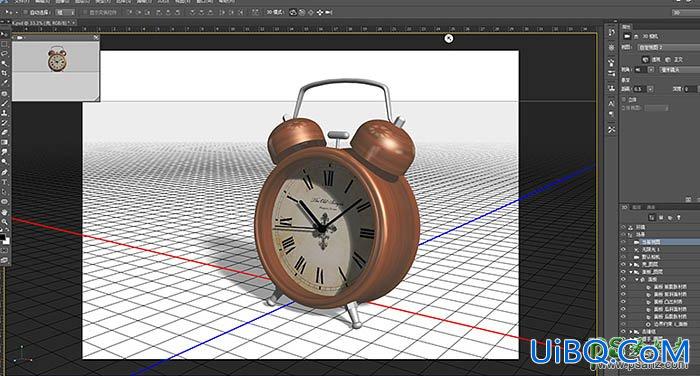Switch to the Channels panel tab
Image resolution: width=700 pixels, height=376 pixels.
tap(651, 207)
